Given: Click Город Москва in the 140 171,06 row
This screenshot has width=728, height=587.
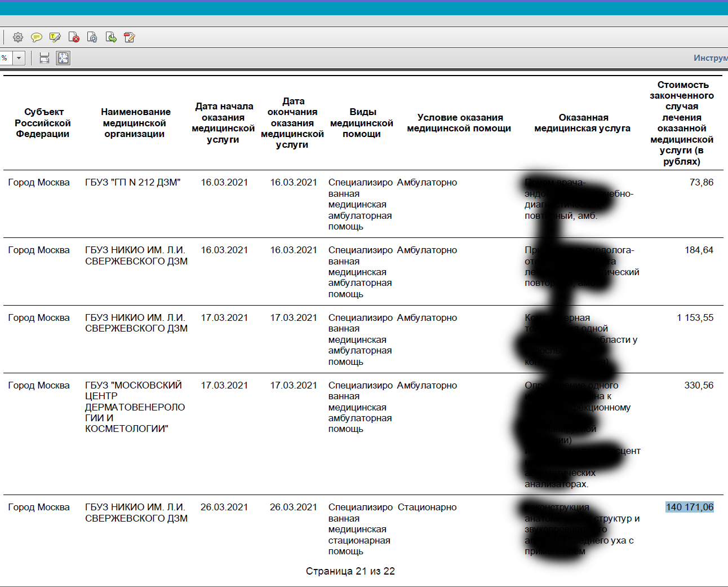Looking at the screenshot, I should click(39, 507).
